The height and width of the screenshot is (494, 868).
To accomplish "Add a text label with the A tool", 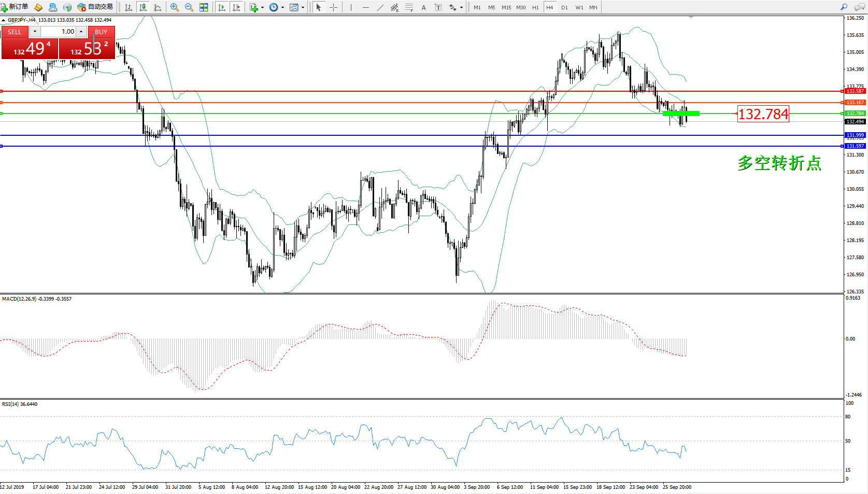I will 423,7.
